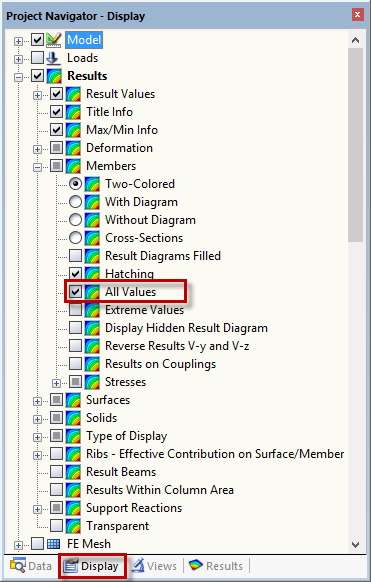The height and width of the screenshot is (582, 371).
Task: Click the icon beside Members
Action: pos(73,166)
